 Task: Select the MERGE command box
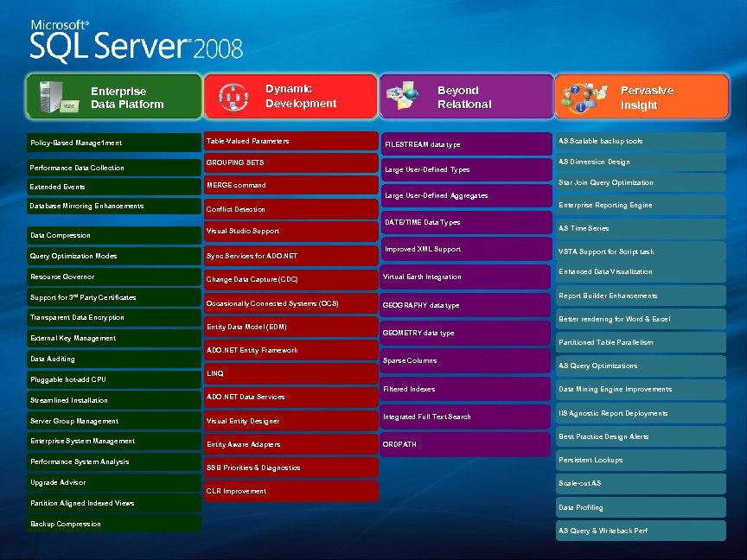coord(290,185)
